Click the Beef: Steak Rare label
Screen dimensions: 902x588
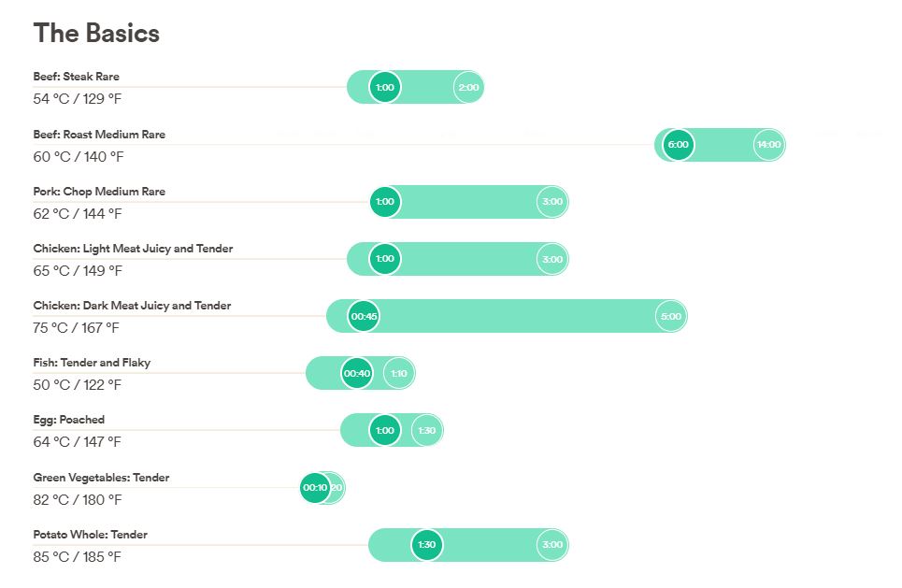point(77,77)
